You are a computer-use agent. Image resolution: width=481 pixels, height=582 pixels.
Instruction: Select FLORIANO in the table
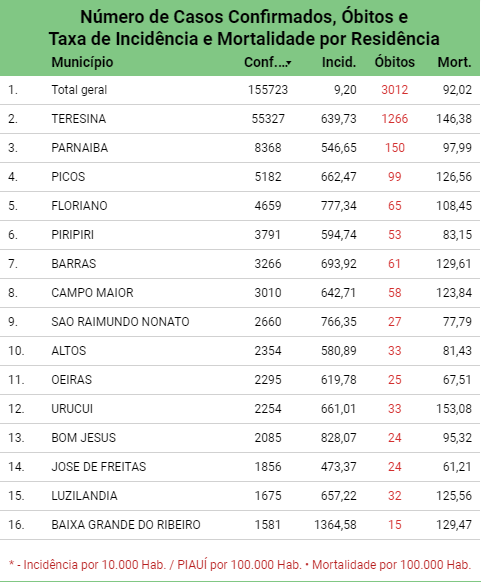tap(79, 206)
